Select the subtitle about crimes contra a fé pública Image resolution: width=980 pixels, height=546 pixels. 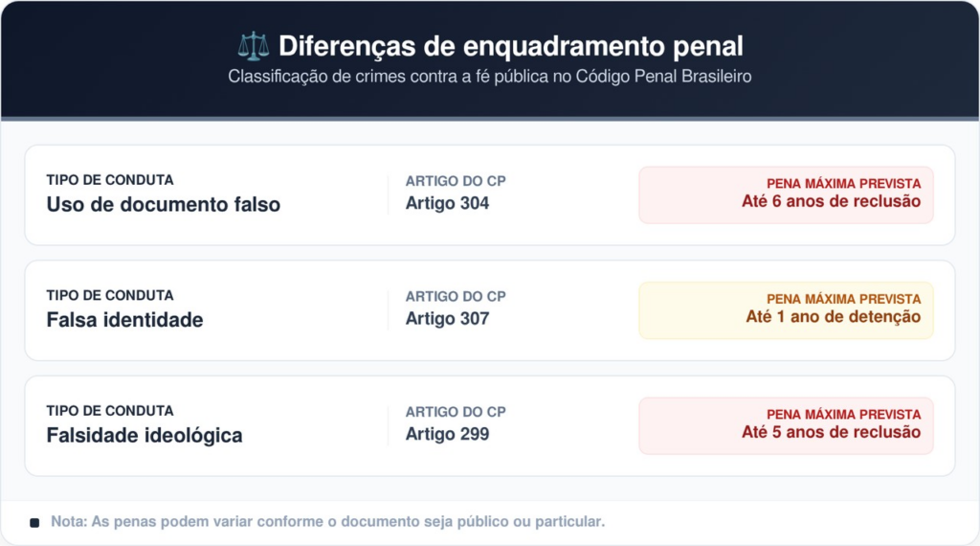pyautogui.click(x=490, y=77)
